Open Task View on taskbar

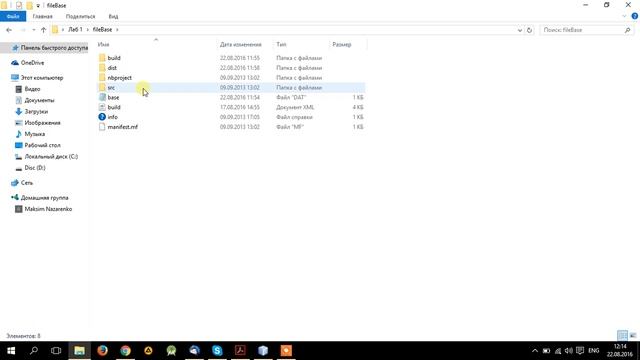(56, 351)
